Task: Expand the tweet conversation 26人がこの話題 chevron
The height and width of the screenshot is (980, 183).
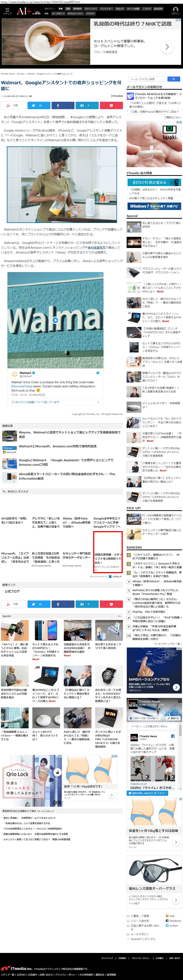Action: (x=98, y=402)
